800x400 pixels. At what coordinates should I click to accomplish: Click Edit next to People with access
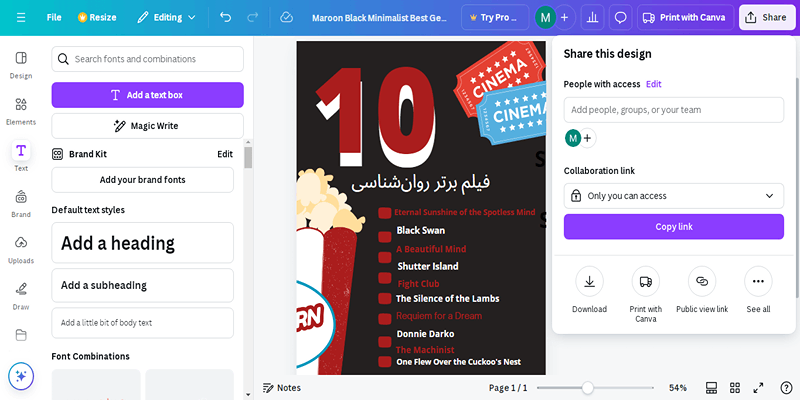click(x=654, y=84)
